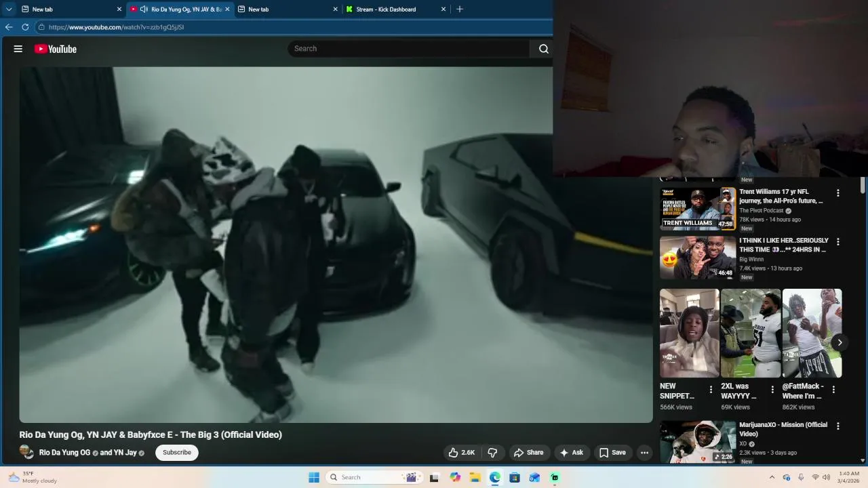Mute the playing YouTube tab speaker icon

(x=144, y=9)
